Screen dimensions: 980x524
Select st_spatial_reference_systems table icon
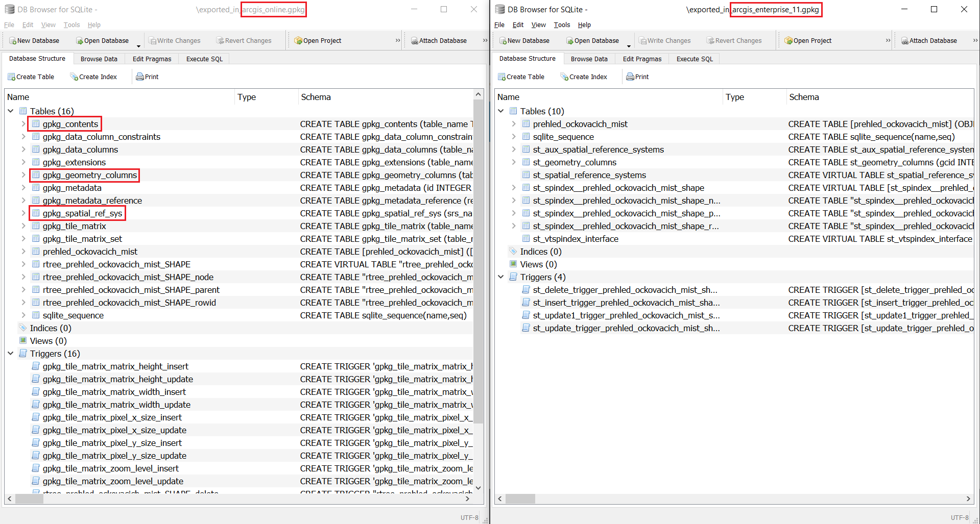(x=526, y=174)
